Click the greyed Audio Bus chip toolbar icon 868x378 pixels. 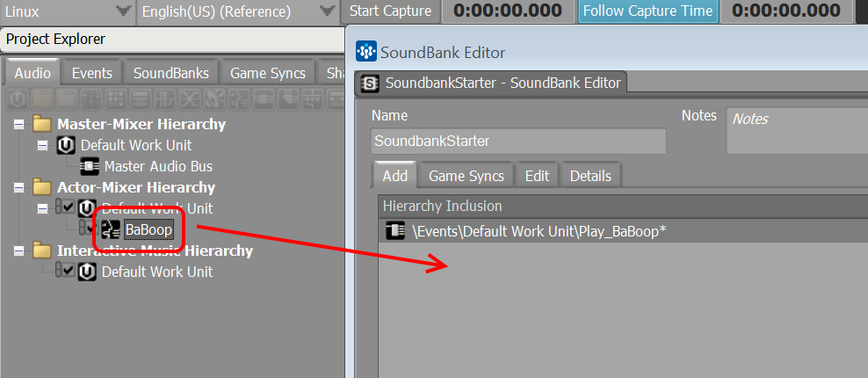tap(264, 99)
